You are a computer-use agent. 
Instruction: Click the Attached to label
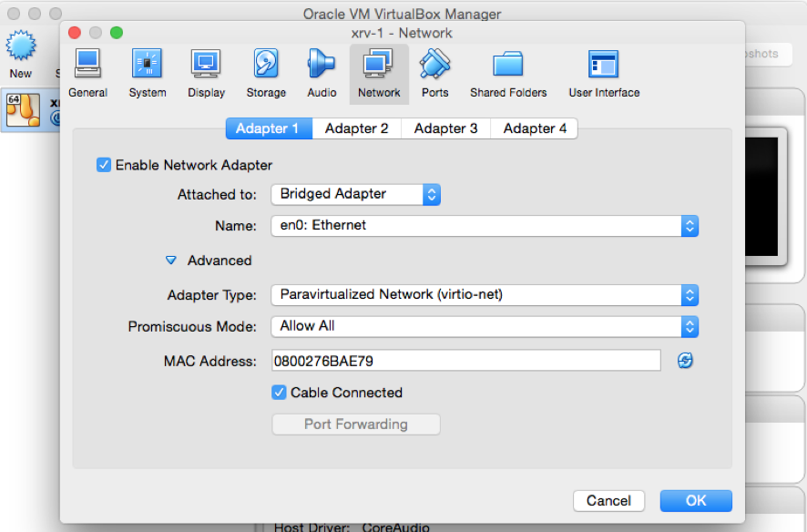[x=217, y=194]
